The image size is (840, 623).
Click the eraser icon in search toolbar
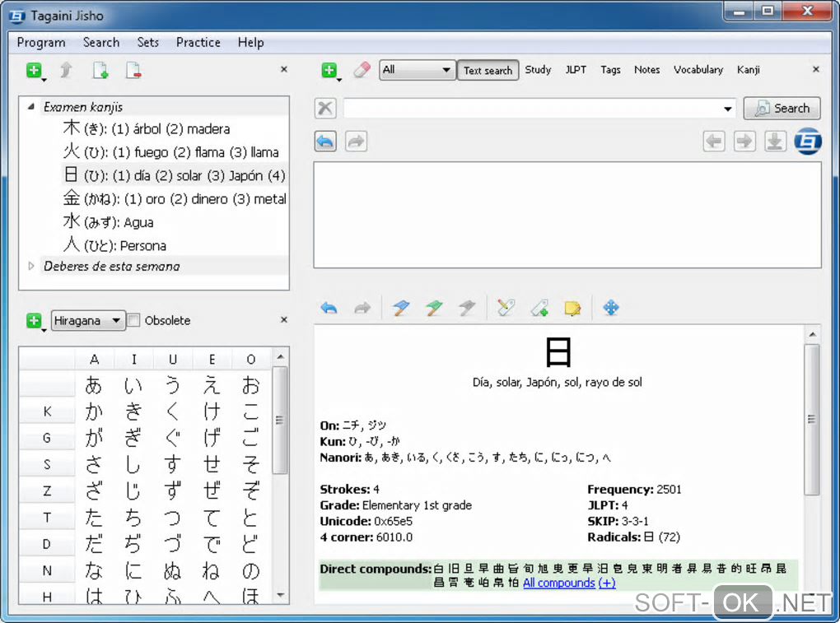coord(362,70)
